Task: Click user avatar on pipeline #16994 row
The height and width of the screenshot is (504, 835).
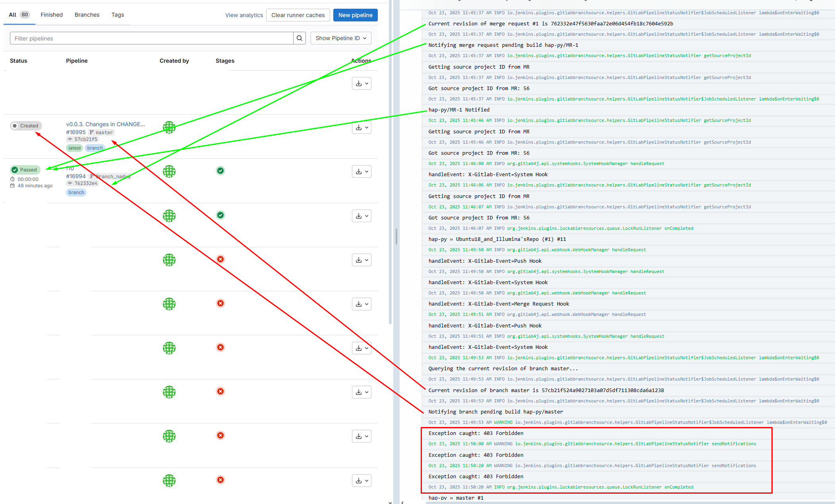Action: 169,171
